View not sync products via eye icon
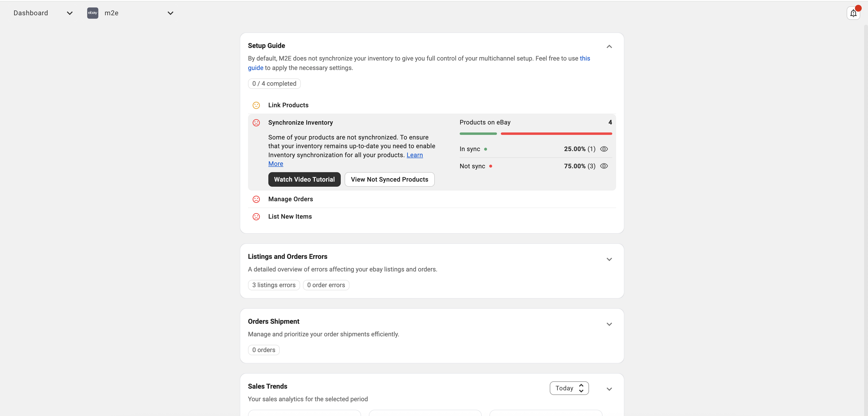The width and height of the screenshot is (868, 416). (604, 166)
